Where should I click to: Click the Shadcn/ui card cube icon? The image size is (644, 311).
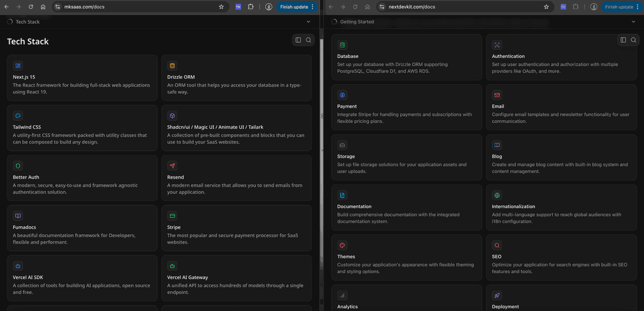[x=172, y=116]
